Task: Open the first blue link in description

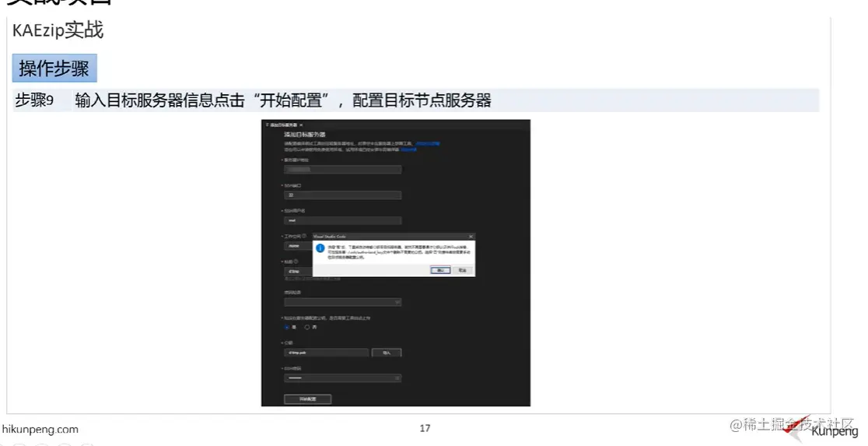Action: click(428, 143)
